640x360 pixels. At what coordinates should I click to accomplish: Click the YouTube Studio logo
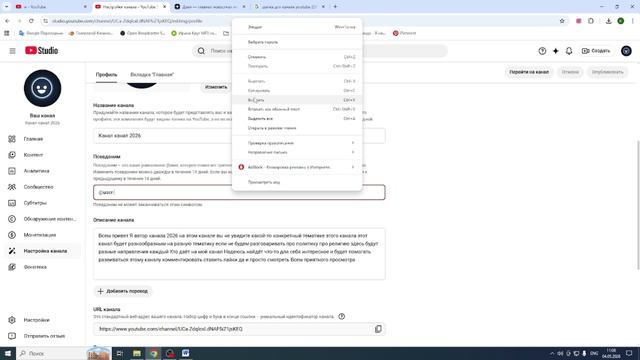point(42,51)
